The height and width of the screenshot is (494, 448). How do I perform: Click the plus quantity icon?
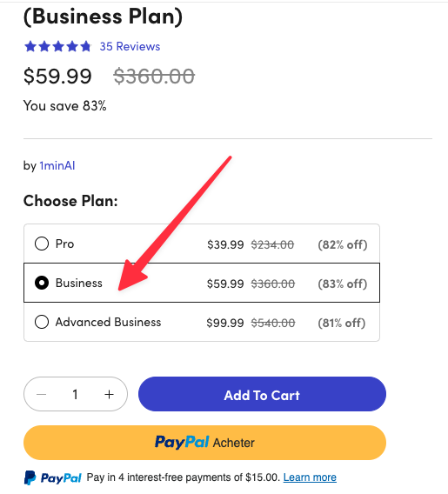pos(109,394)
